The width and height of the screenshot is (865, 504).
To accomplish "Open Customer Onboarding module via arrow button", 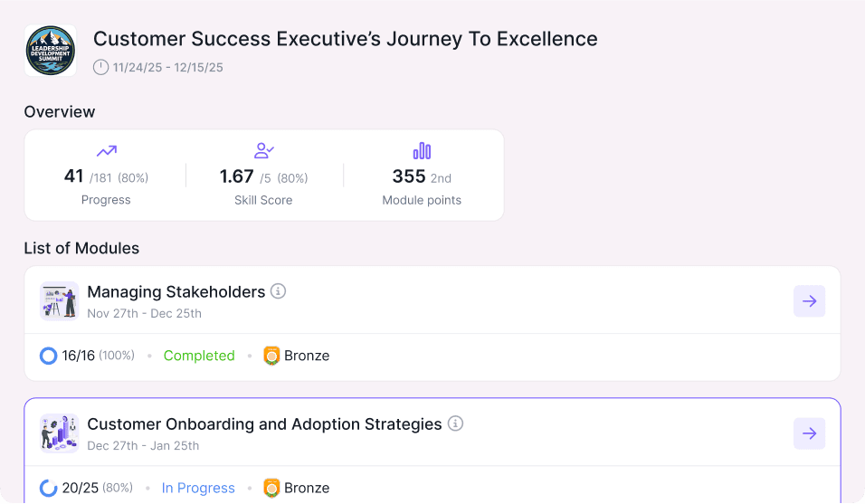I will pos(809,433).
